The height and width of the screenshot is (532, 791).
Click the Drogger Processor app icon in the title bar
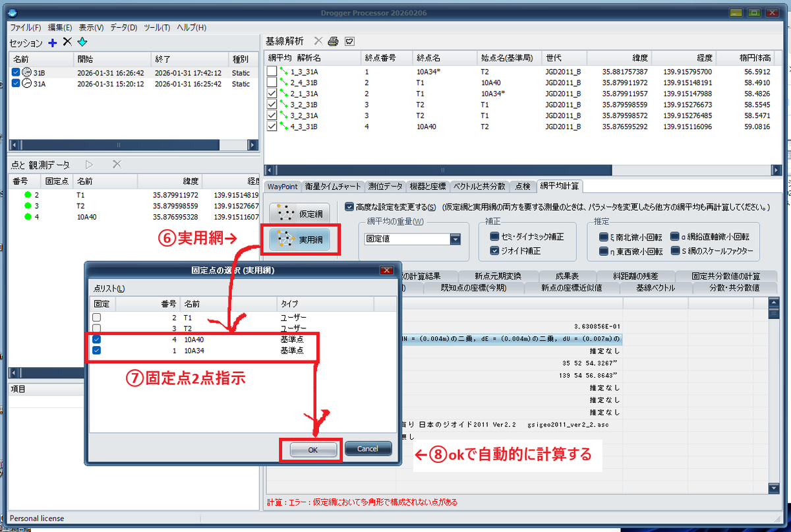13,13
